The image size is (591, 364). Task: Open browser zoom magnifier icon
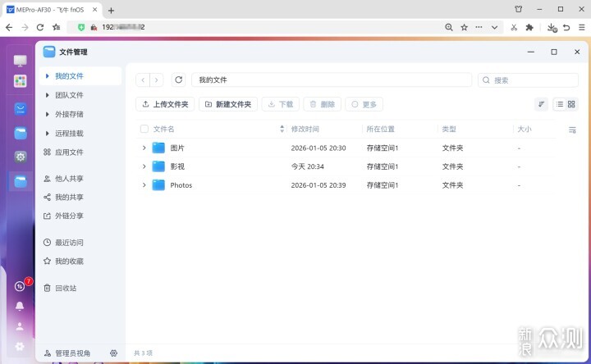[449, 27]
